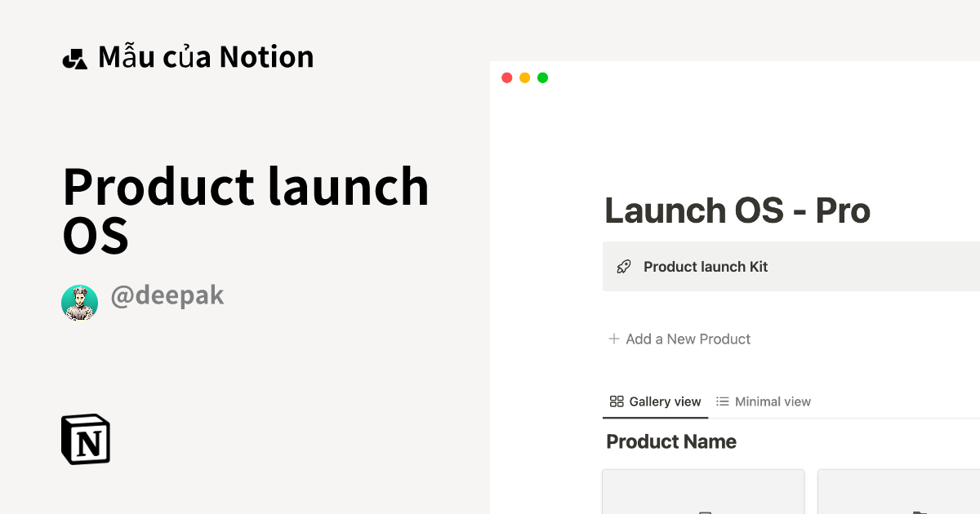Click the green traffic light button

(x=542, y=77)
